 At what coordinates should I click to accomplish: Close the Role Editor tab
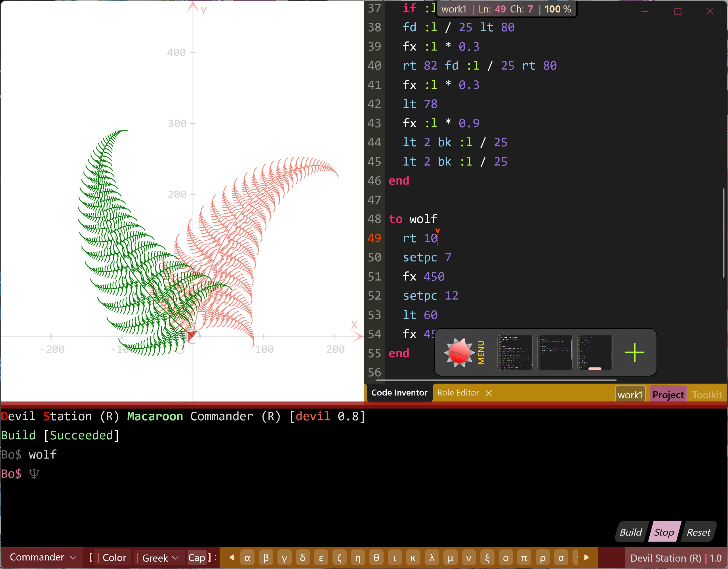(489, 393)
